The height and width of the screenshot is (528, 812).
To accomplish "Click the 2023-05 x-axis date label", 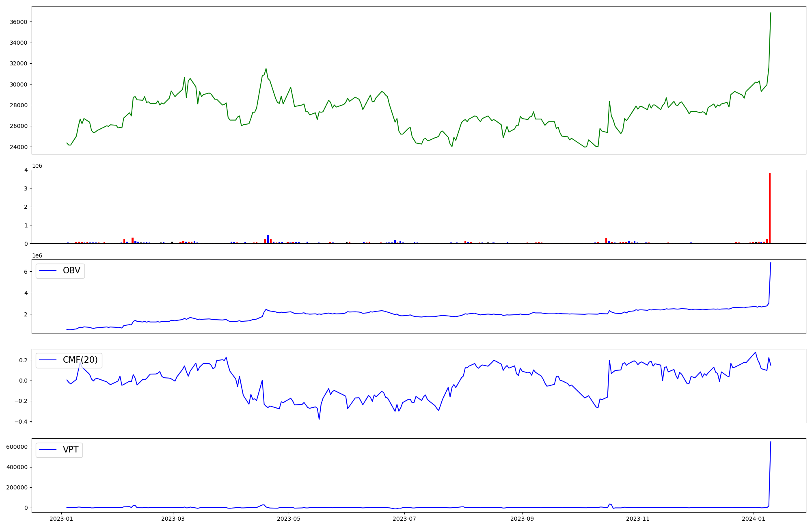I will 289,519.
